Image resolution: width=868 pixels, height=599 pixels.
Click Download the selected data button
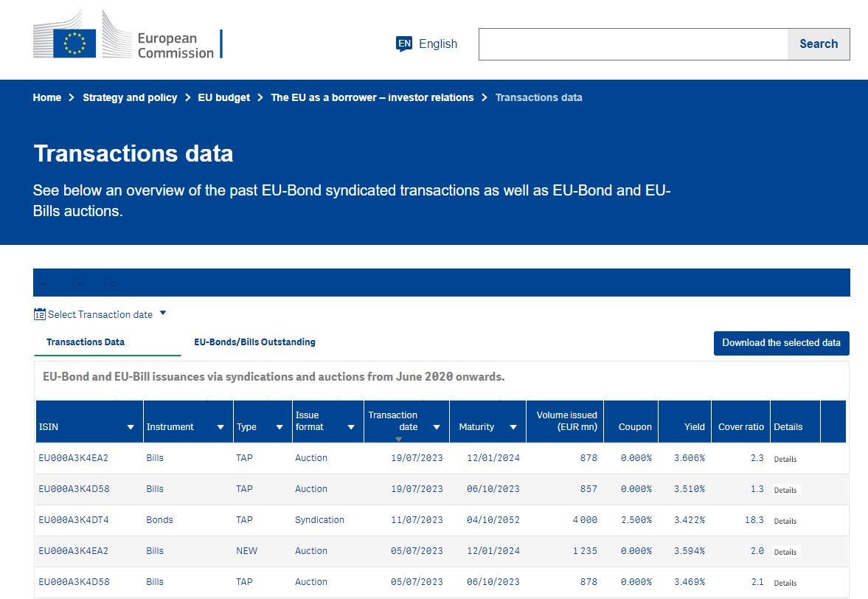[781, 343]
